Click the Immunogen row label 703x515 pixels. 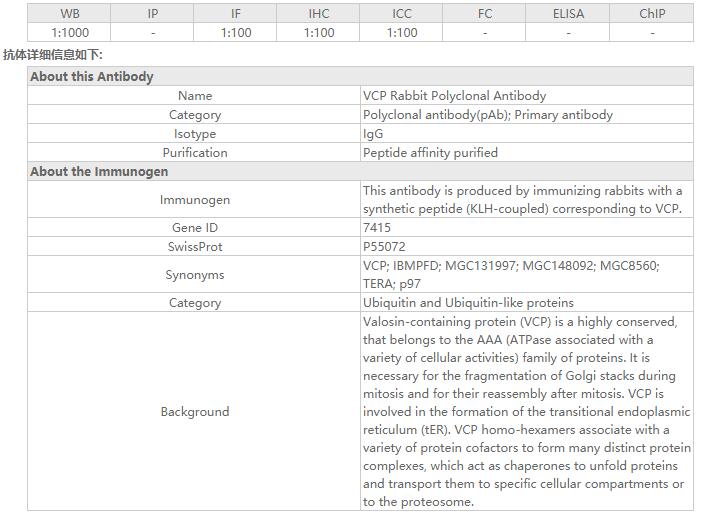pyautogui.click(x=195, y=200)
